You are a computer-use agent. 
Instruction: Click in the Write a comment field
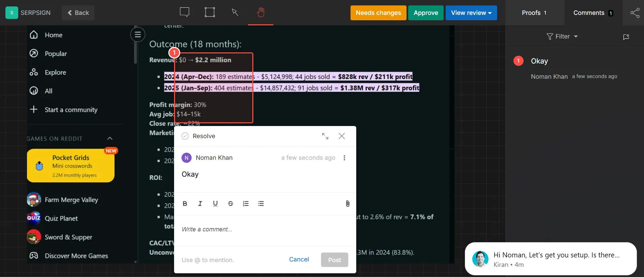pos(265,230)
